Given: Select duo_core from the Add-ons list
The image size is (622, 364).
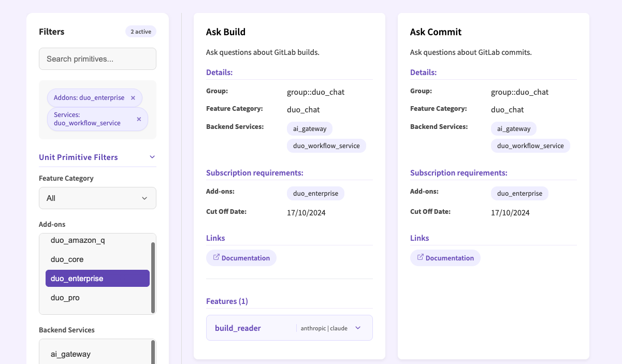Looking at the screenshot, I should [97, 259].
